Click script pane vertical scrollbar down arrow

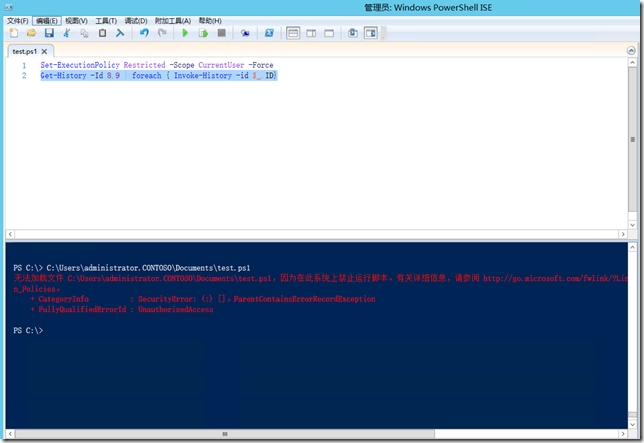tap(632, 225)
